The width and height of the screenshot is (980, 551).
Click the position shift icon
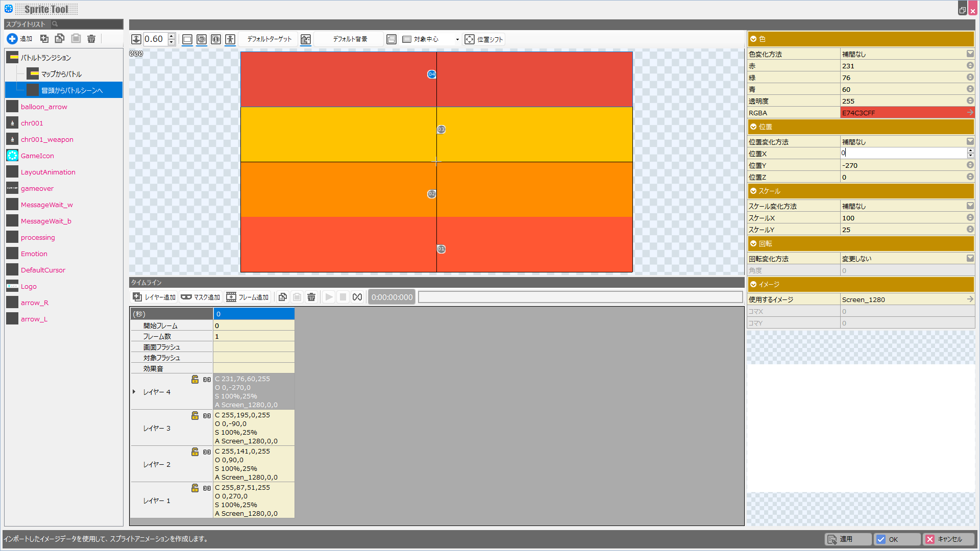470,39
